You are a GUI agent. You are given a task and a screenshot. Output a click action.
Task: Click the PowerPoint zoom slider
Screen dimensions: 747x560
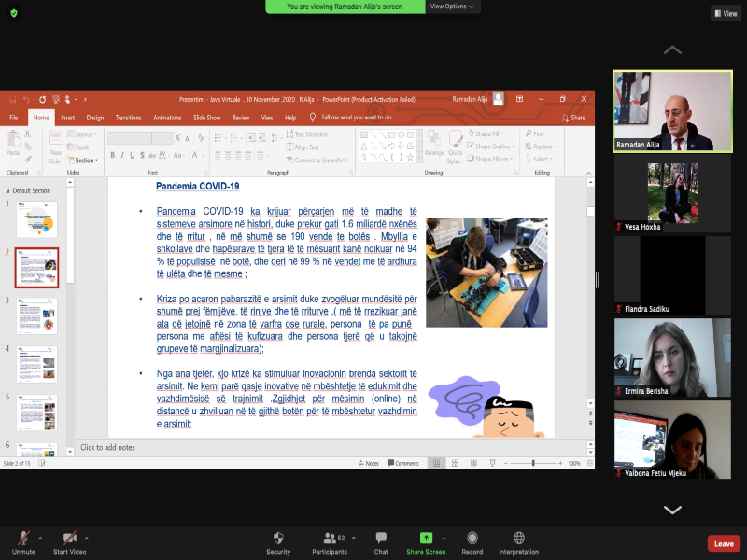click(x=533, y=463)
